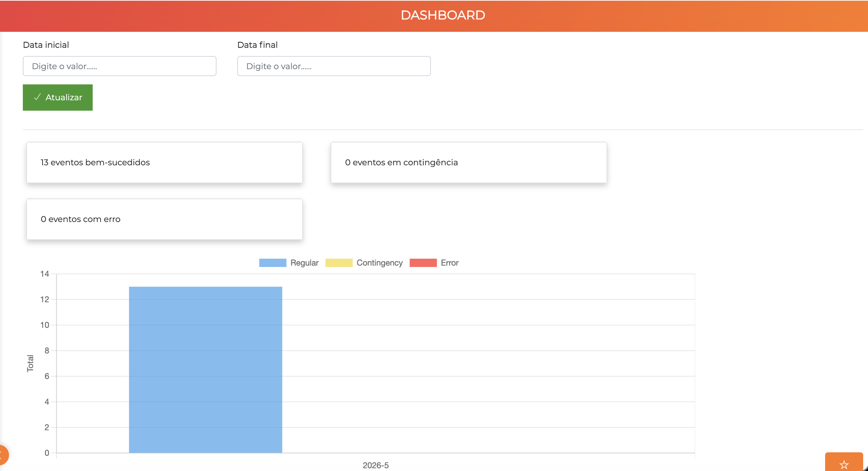Toggle the Error legend red swatch
The image size is (868, 471).
[423, 263]
